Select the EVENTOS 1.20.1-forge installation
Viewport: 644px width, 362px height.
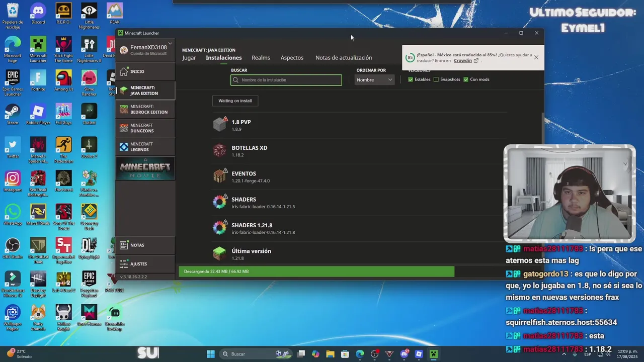tap(357, 176)
